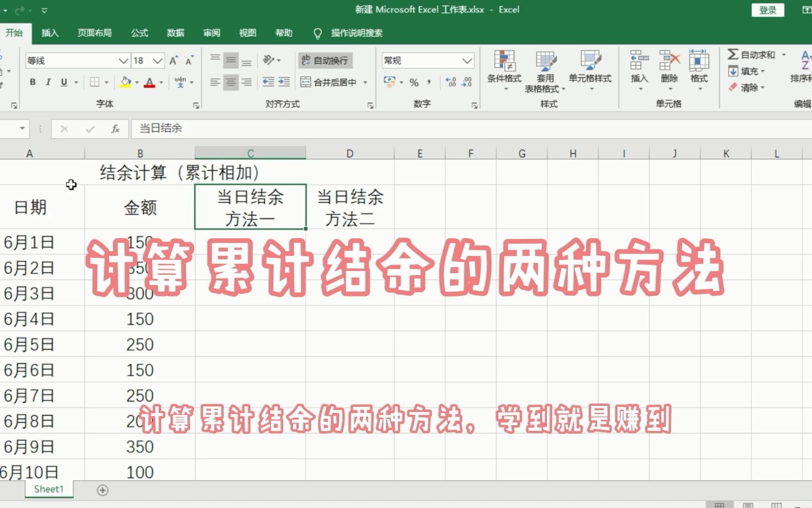Select middle vertical alignment

(x=231, y=60)
